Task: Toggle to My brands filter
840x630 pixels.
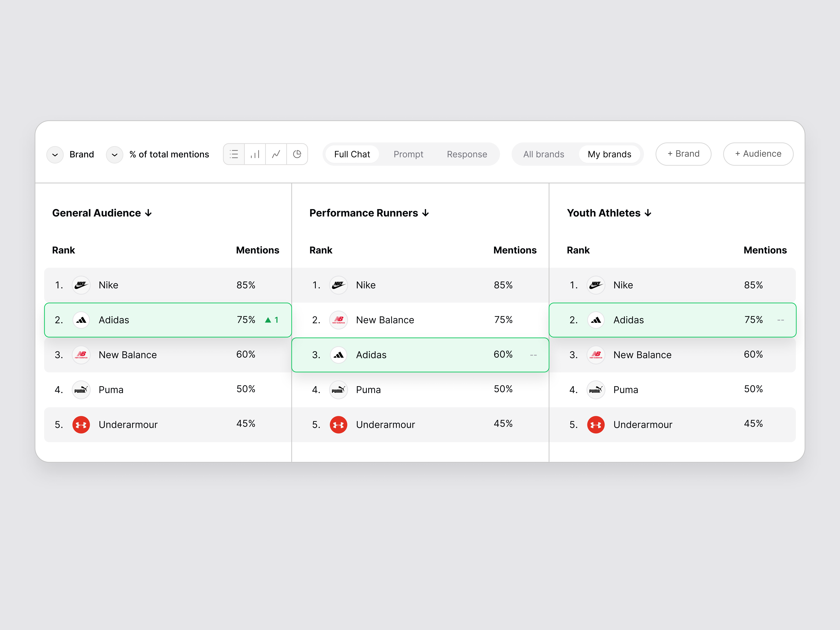Action: [x=610, y=154]
